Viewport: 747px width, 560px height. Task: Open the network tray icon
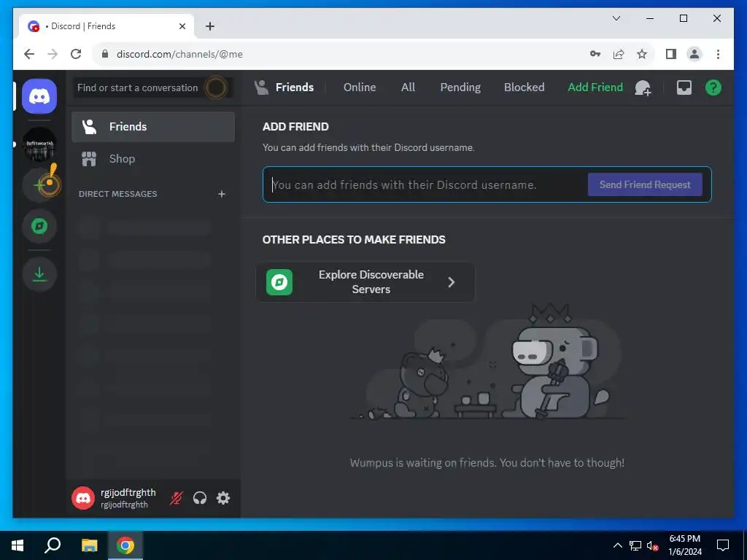click(635, 545)
